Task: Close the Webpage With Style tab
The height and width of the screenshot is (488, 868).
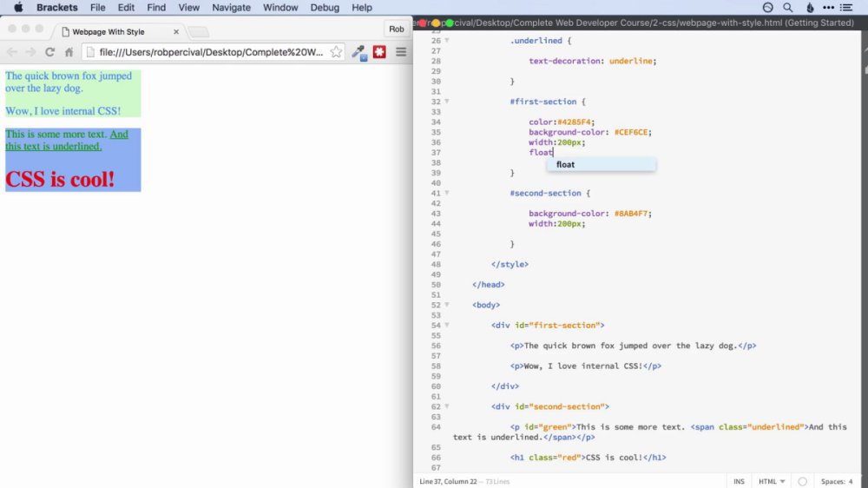Action: [x=176, y=31]
